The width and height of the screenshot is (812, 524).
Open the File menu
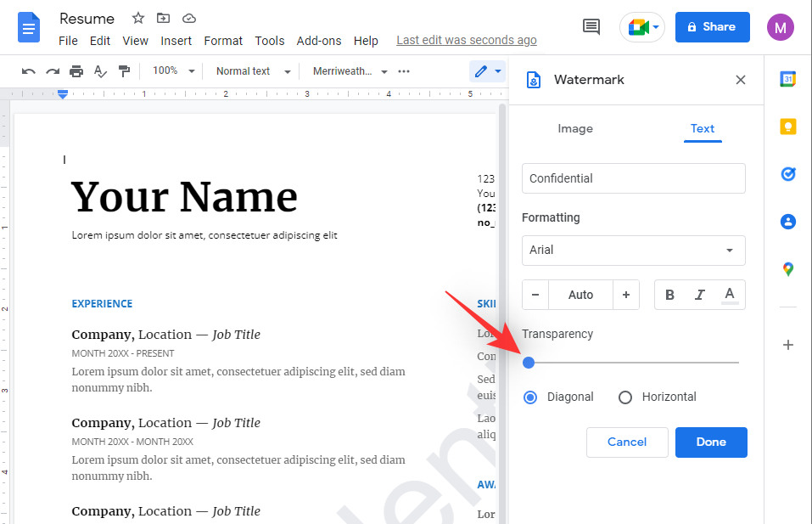68,41
